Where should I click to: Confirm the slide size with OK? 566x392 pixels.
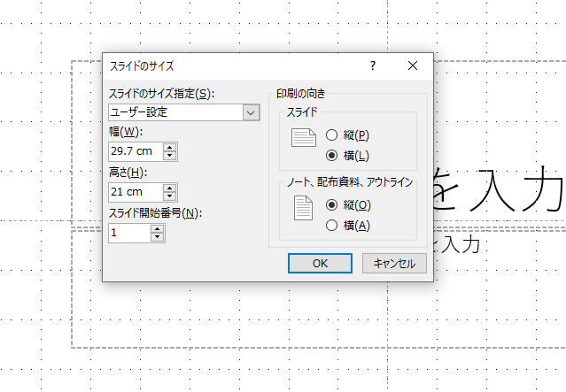click(321, 263)
